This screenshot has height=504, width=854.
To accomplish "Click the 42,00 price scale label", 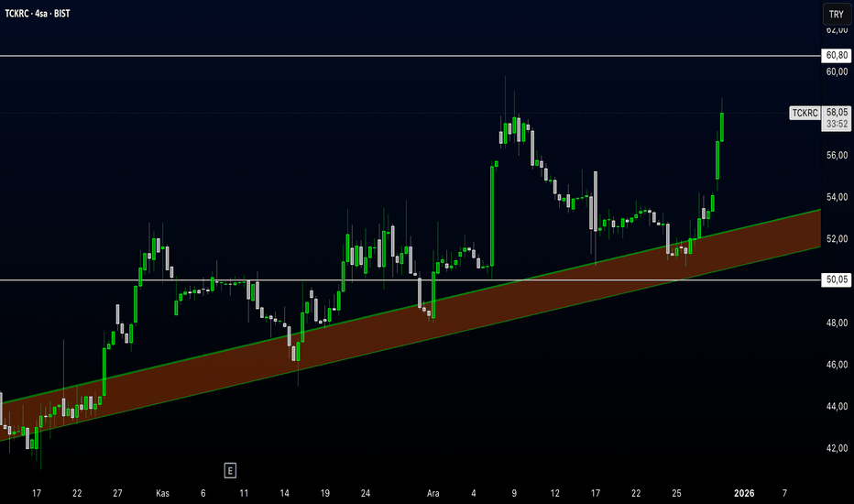I will coord(837,448).
